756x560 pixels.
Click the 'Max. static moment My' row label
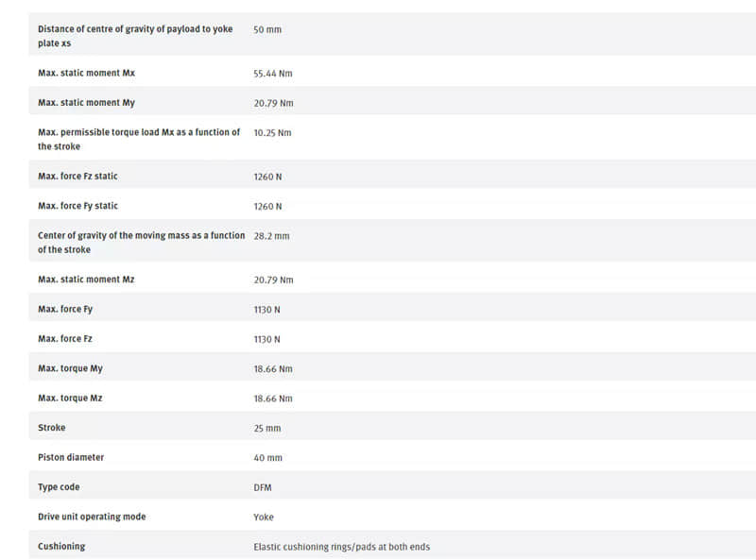(x=86, y=103)
